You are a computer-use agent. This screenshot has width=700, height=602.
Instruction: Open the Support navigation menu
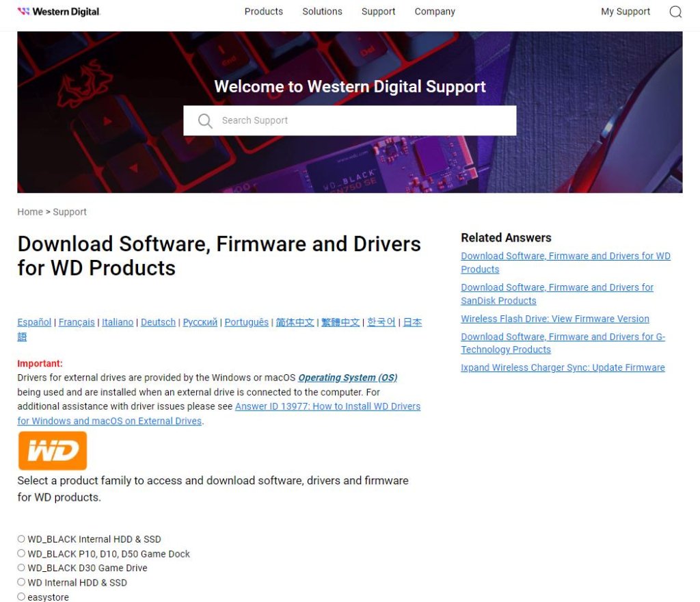click(x=378, y=12)
